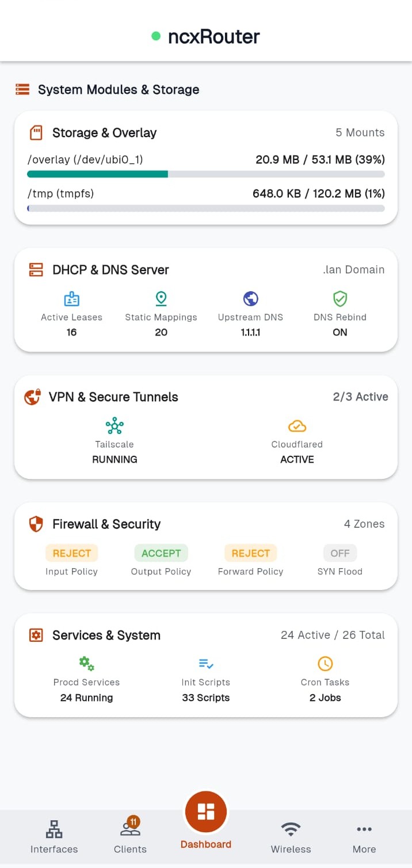
Task: Click the VPN & Secure Tunnels heading
Action: coord(113,397)
